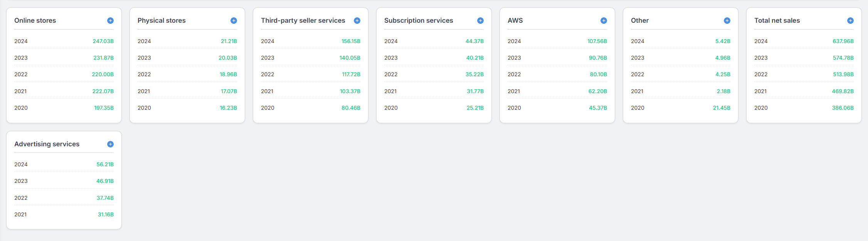
Task: Click the plus icon on Online stores card
Action: [110, 20]
